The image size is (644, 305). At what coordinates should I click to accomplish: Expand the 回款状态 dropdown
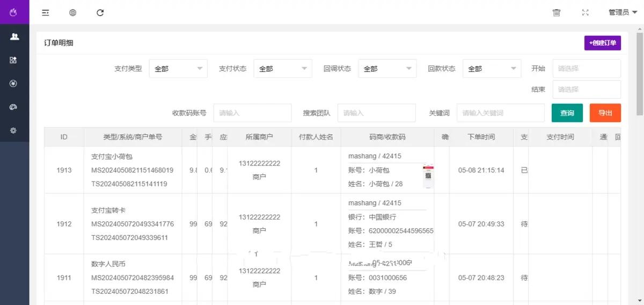[492, 69]
